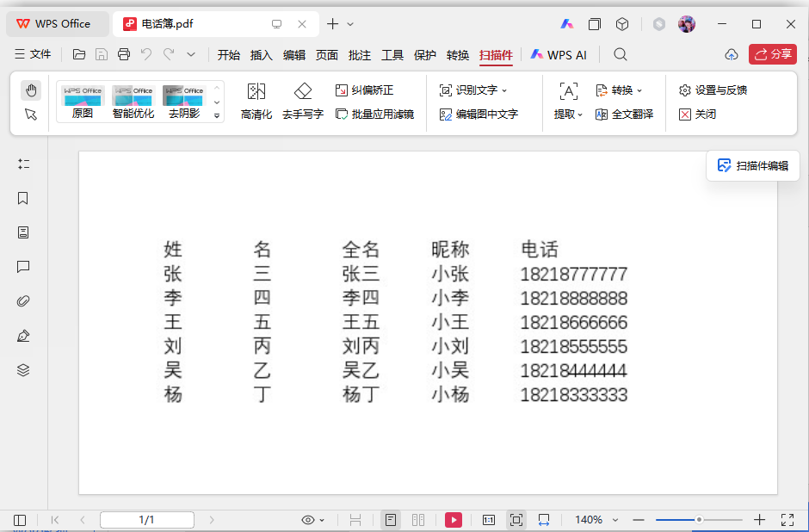
Task: Open WPS AI from the ribbon
Action: coord(559,55)
